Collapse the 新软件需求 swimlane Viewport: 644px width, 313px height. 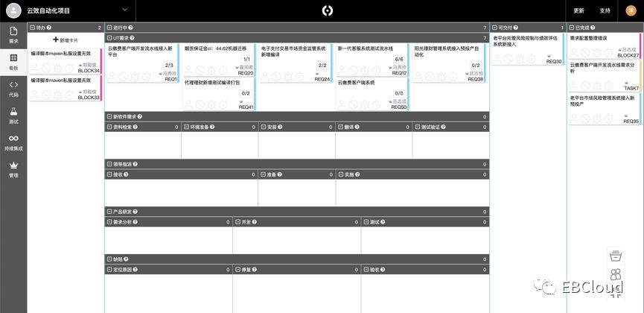point(109,116)
